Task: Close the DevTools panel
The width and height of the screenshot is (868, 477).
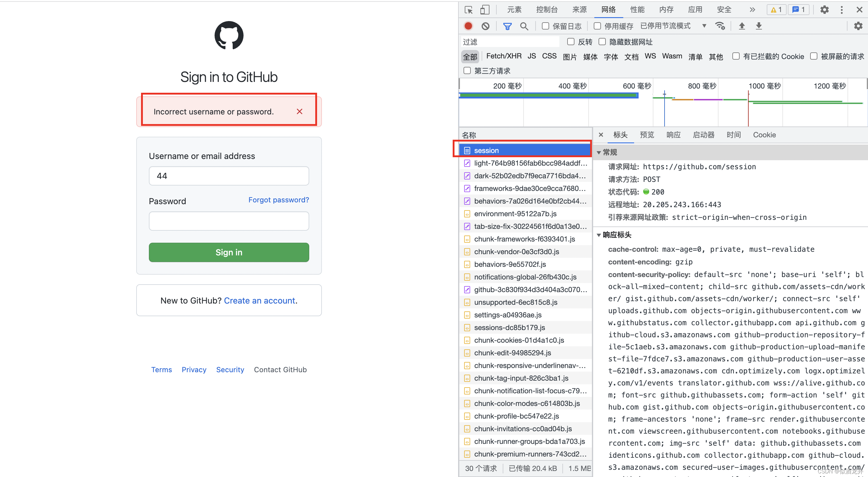Action: (x=859, y=10)
